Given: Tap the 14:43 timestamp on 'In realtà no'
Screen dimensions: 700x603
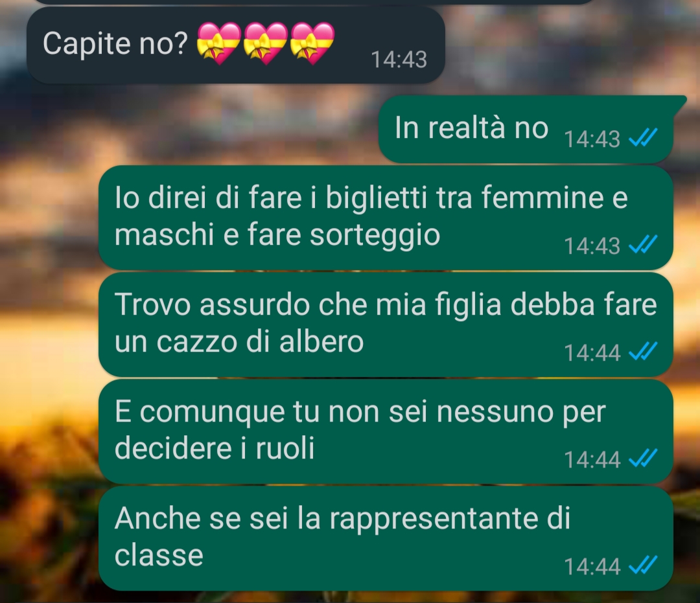Looking at the screenshot, I should pyautogui.click(x=592, y=139).
